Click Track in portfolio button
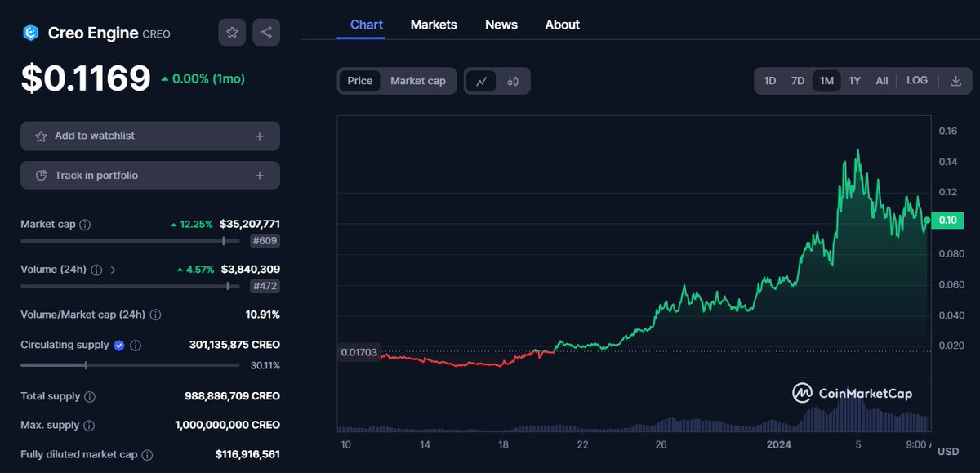This screenshot has height=473, width=980. [x=150, y=176]
